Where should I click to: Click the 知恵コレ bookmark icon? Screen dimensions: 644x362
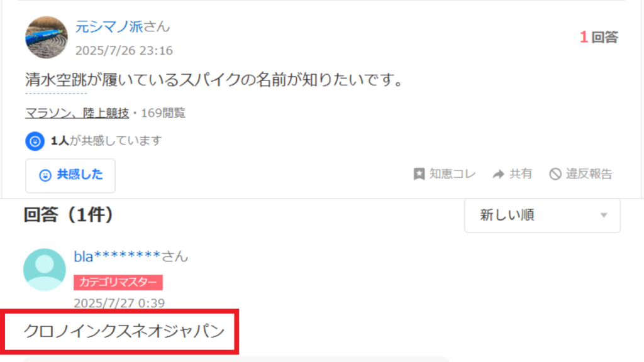pos(419,174)
